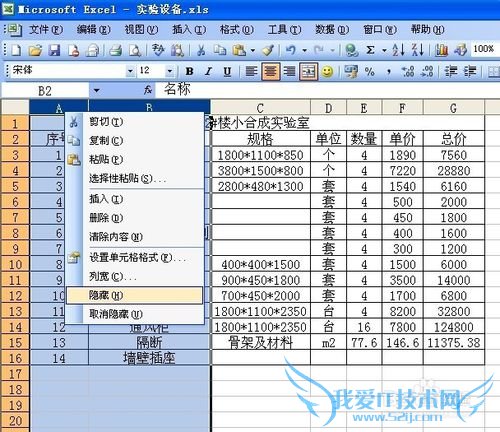
Task: Open the font size dropdown
Action: 170,71
